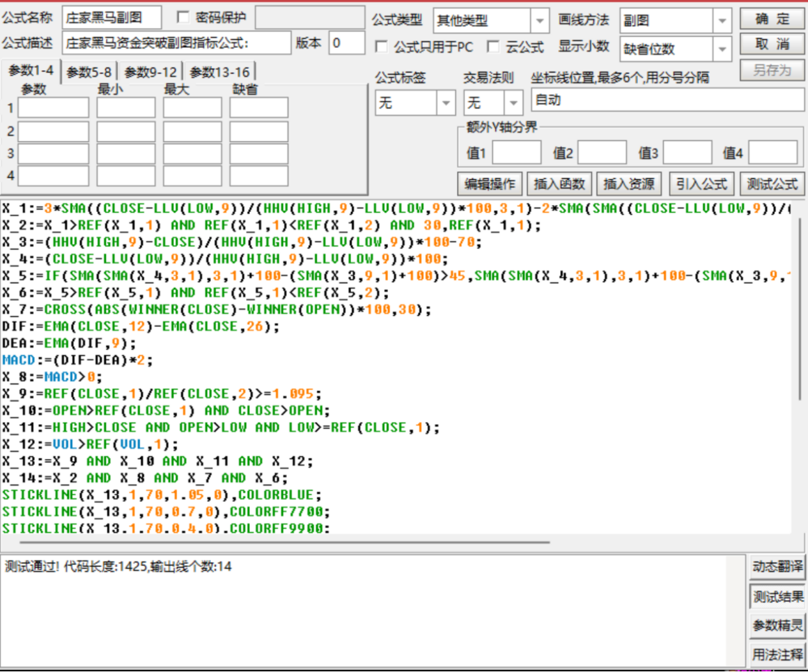Open the 交易法则 dropdown

pos(513,102)
